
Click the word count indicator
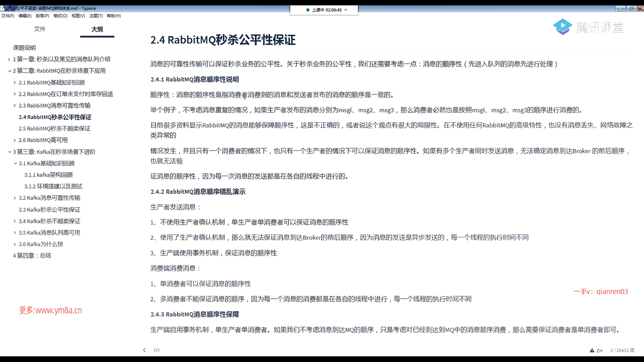pos(622,350)
